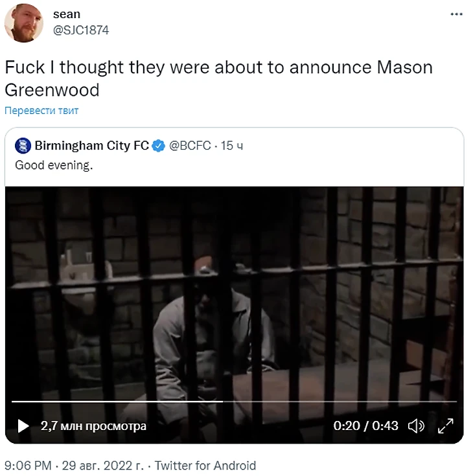Open the @SJC1874 handle
The height and width of the screenshot is (476, 473).
click(81, 30)
